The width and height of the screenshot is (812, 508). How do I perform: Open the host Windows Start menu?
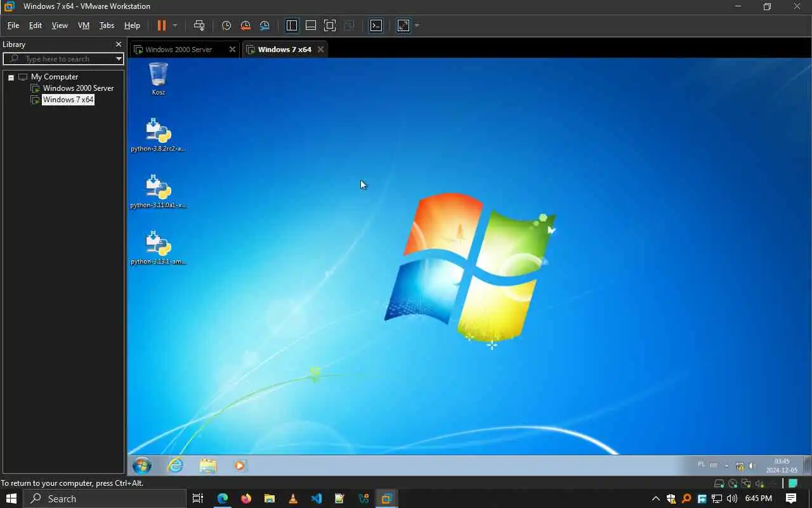[x=11, y=498]
